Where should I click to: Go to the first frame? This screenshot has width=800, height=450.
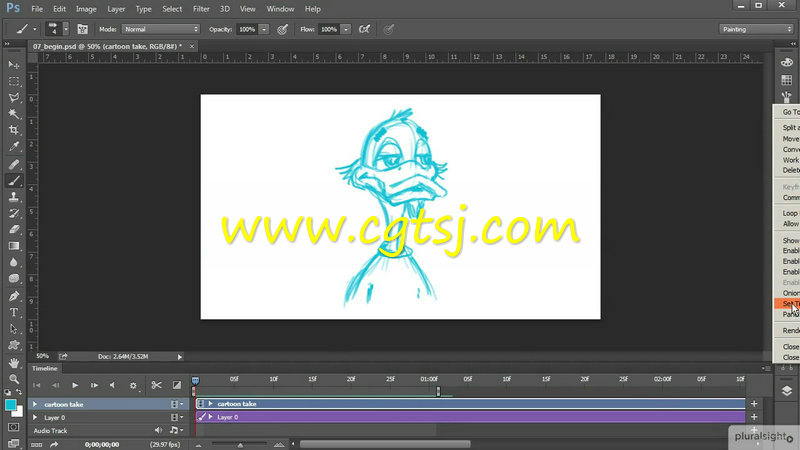(x=37, y=385)
